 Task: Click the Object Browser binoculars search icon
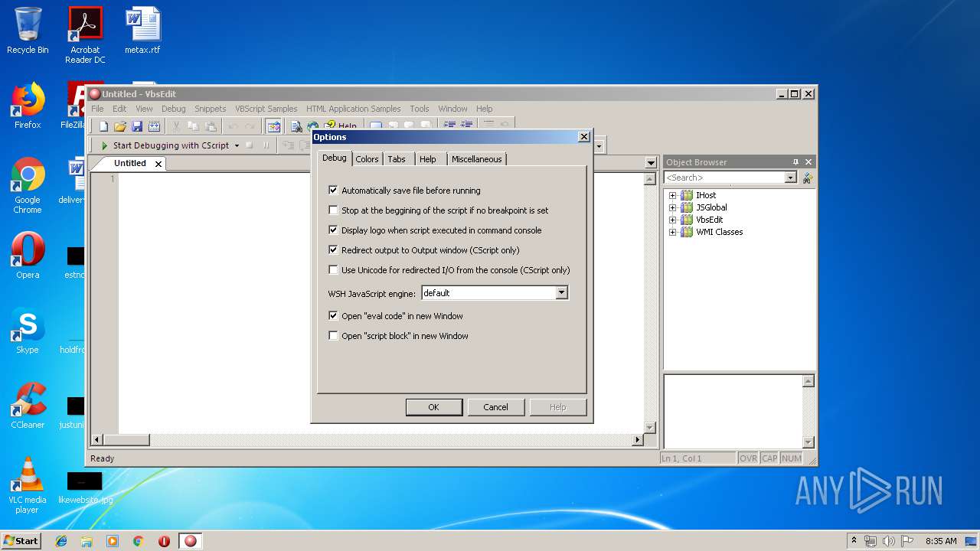[x=807, y=178]
